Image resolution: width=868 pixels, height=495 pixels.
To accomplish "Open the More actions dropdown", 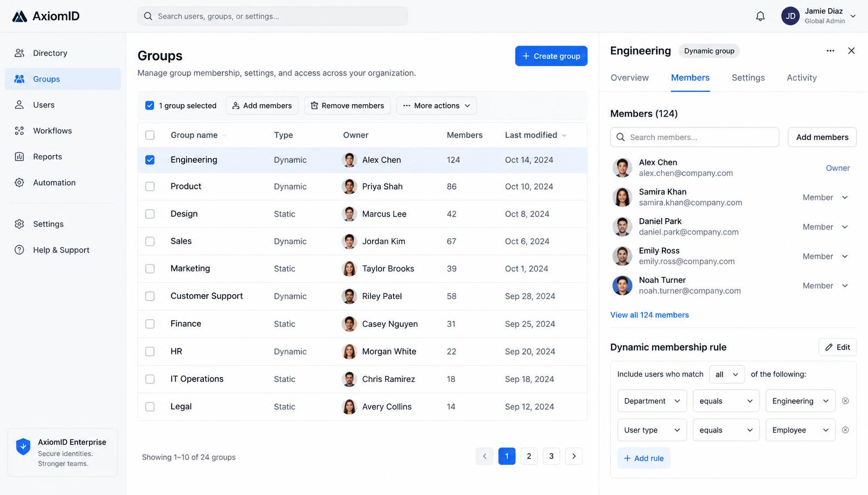I will click(437, 106).
